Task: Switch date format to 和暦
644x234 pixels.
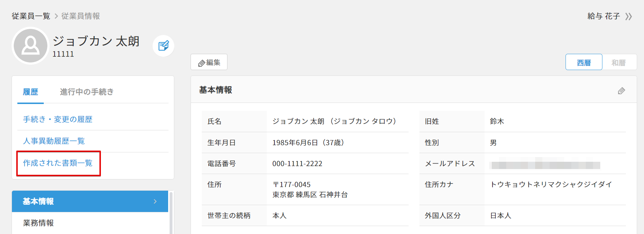Action: point(619,62)
